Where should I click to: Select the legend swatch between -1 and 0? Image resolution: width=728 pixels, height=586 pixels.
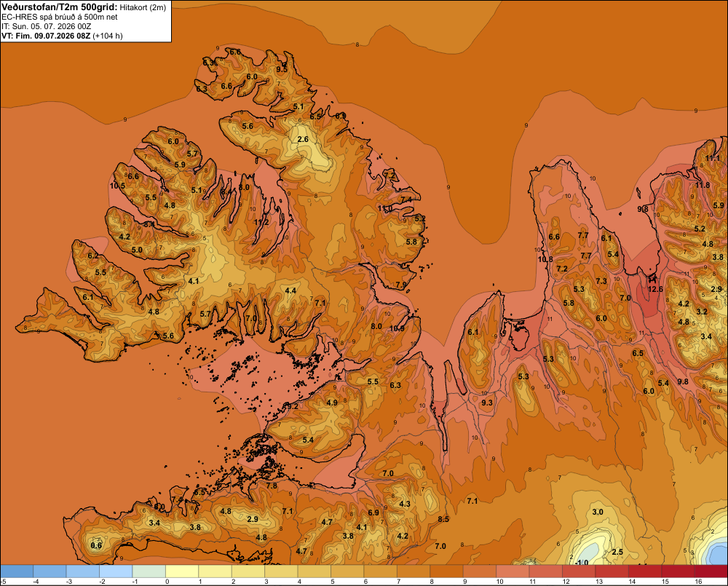[x=149, y=571]
